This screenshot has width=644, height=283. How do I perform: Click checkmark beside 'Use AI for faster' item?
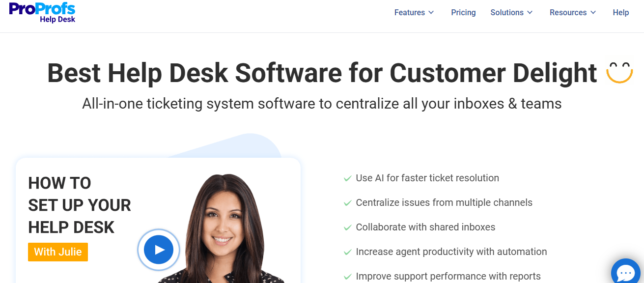tap(347, 178)
